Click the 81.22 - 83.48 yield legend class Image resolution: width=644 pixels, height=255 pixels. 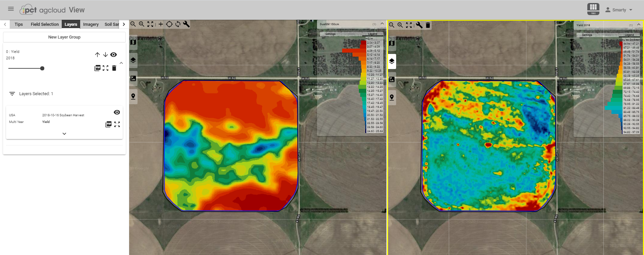[x=631, y=108]
